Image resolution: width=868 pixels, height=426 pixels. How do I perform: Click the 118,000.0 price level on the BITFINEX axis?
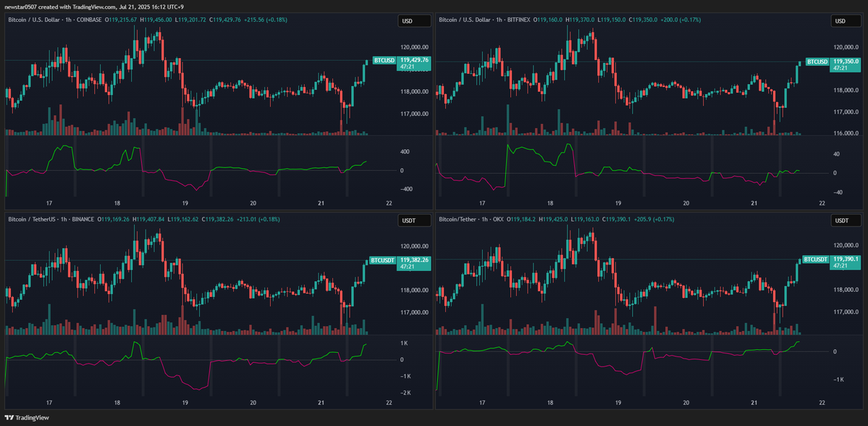pos(846,90)
